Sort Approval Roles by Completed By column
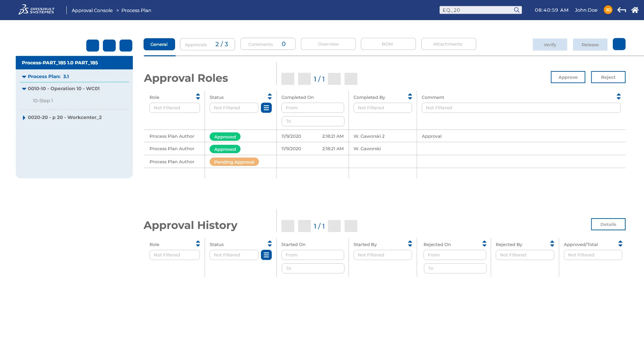644x362 pixels. [410, 97]
